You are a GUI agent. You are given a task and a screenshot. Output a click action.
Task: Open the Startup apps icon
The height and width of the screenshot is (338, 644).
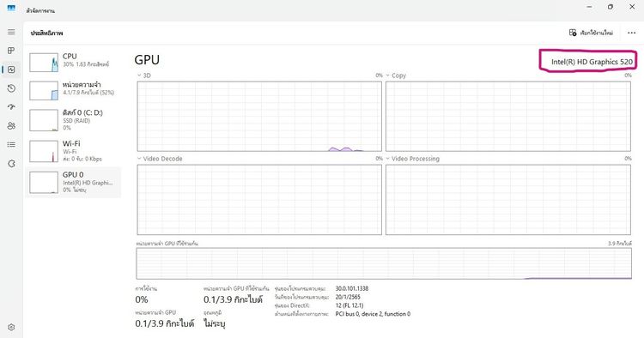(11, 106)
